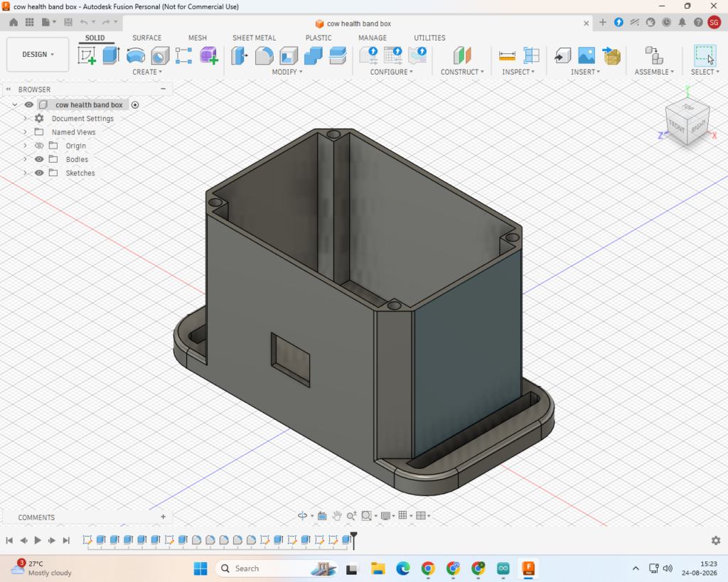
Task: Collapse the BROWSER panel with minus button
Action: 163,89
